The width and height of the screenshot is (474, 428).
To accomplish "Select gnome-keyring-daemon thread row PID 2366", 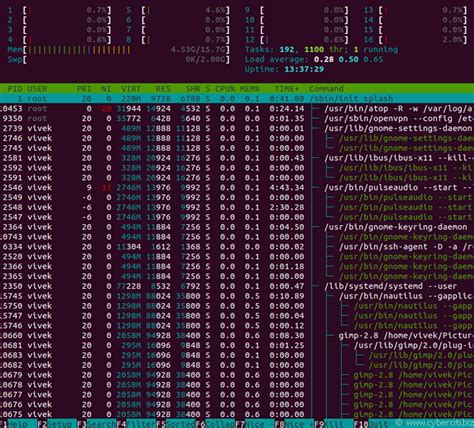I will pyautogui.click(x=237, y=266).
